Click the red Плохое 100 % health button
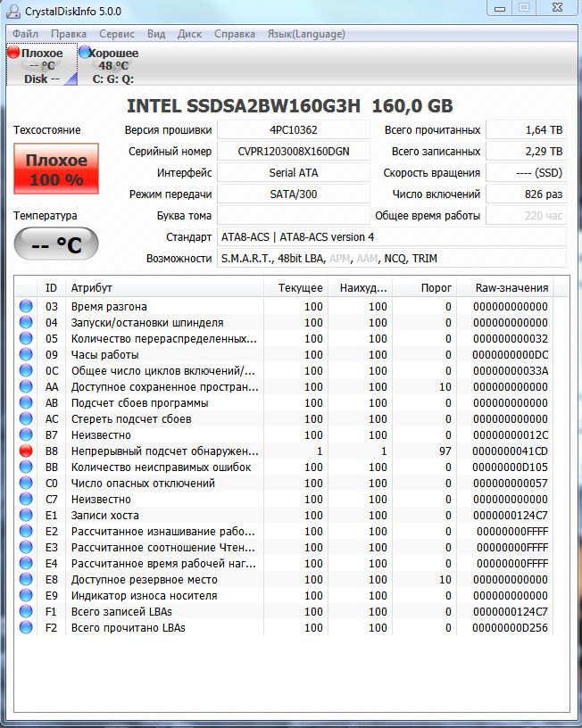Screen dimensions: 582x728 [x=56, y=169]
